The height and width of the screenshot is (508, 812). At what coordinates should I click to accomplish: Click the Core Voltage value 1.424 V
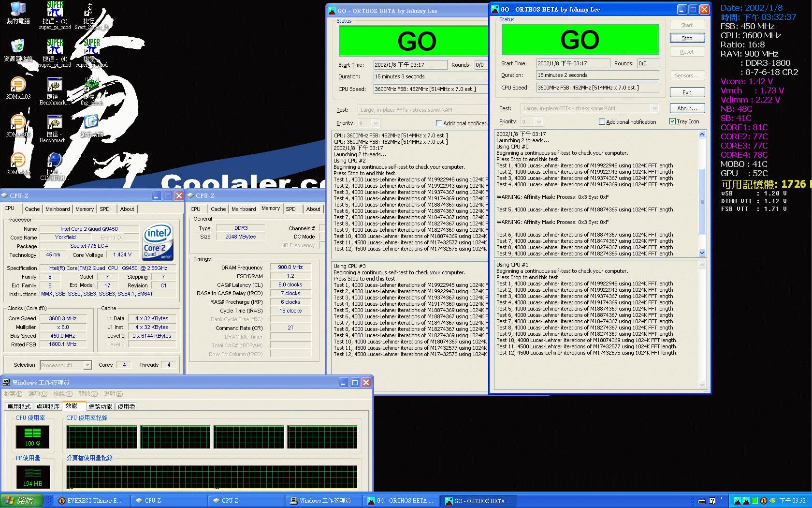122,254
